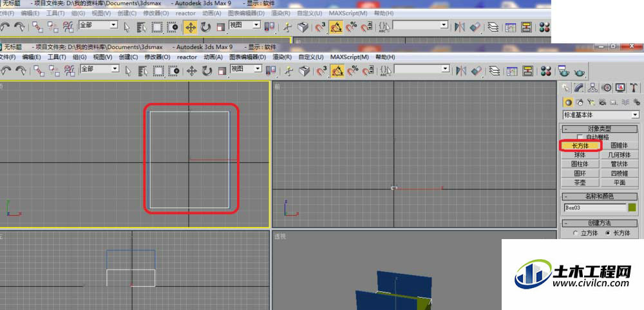Toggle 3D Snaps in front window
Image resolution: width=644 pixels, height=310 pixels.
tap(321, 71)
